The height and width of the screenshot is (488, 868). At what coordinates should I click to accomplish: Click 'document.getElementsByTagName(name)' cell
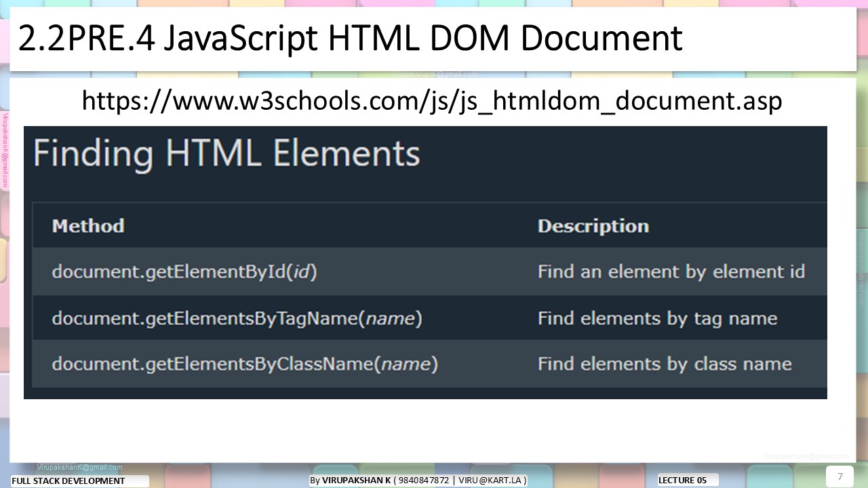237,318
